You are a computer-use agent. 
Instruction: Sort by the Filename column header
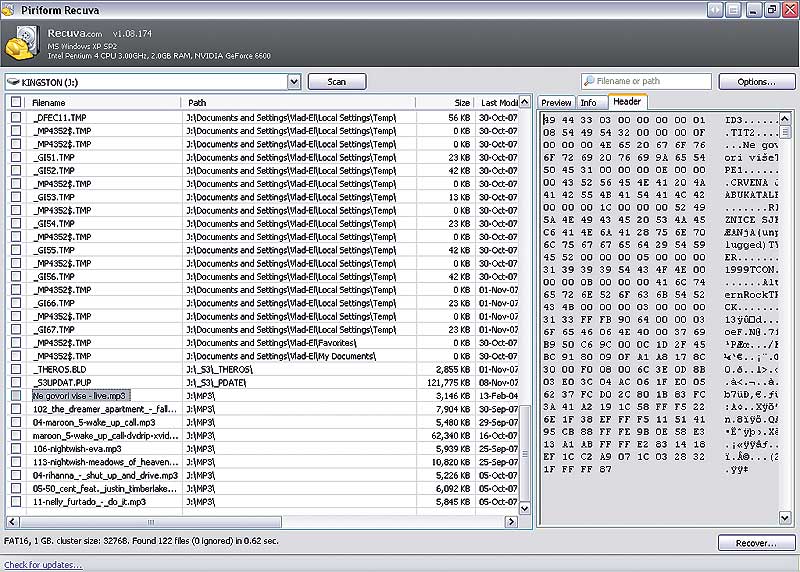pos(103,103)
